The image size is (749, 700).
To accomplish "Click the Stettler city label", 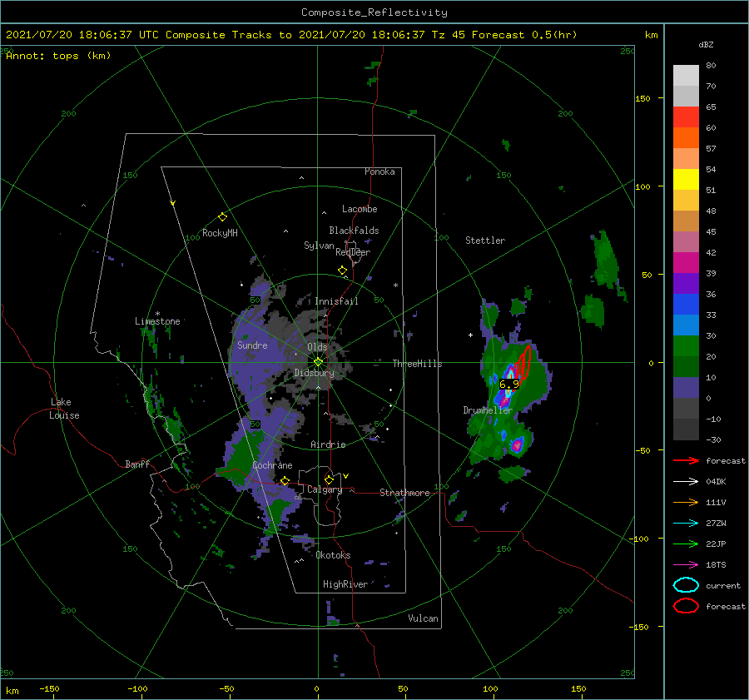I will click(485, 241).
